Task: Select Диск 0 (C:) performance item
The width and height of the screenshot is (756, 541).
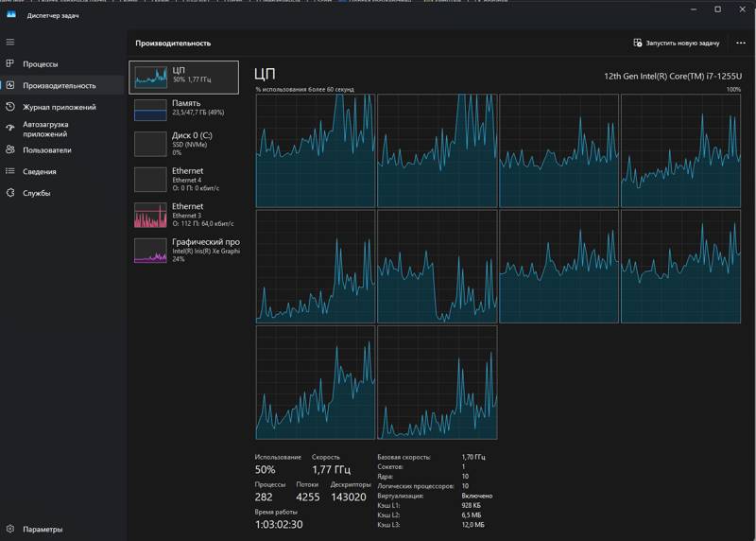Action: 186,143
